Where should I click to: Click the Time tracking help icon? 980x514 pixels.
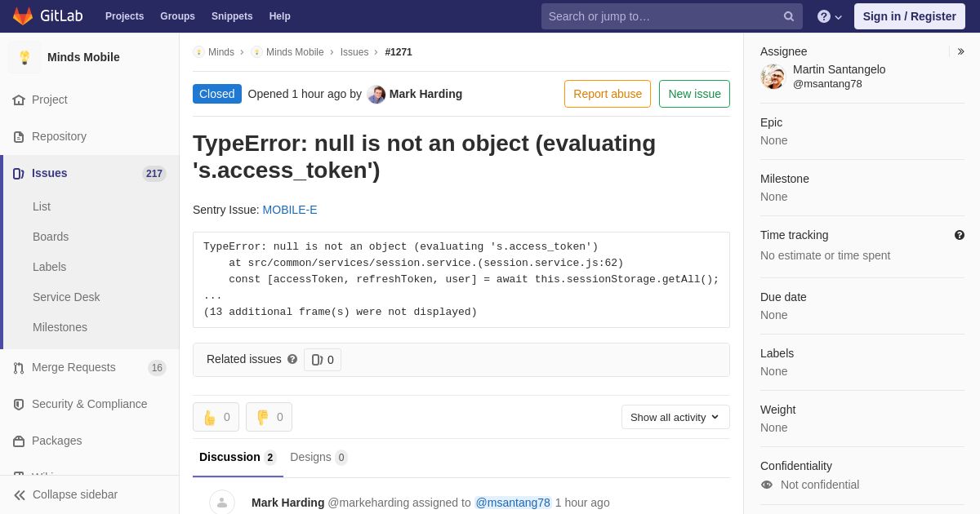[960, 235]
